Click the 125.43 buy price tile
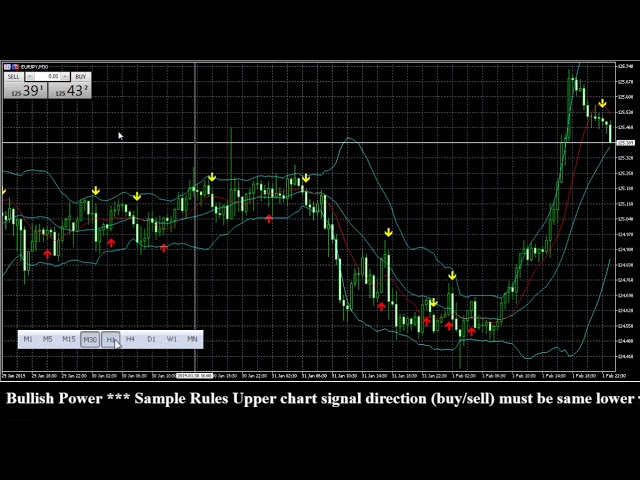 coord(70,91)
